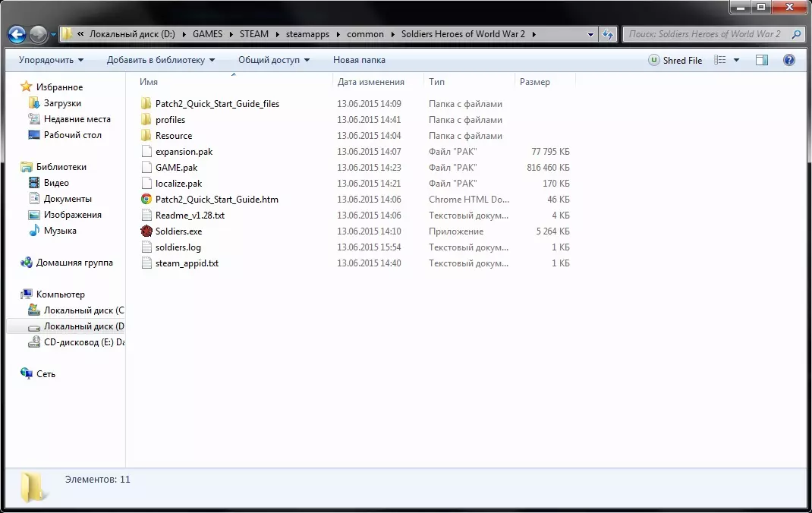Refresh the folder view

(x=608, y=34)
